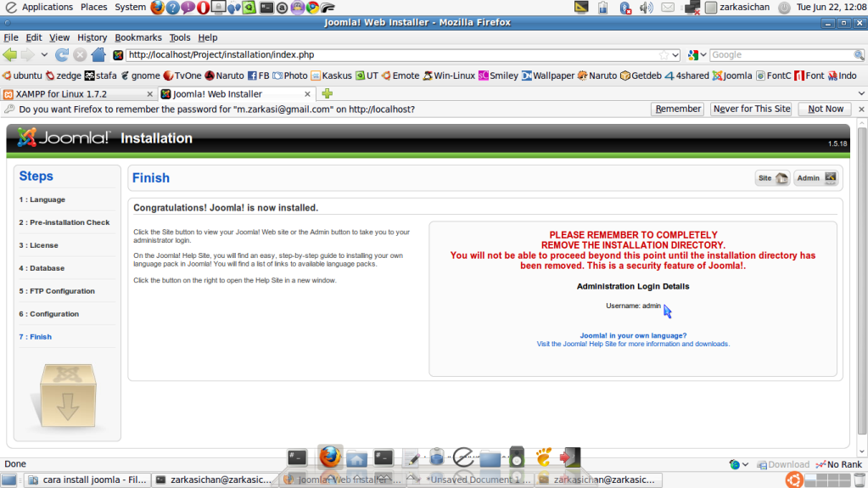Open the Bookmarks menu
868x488 pixels.
pyautogui.click(x=138, y=37)
